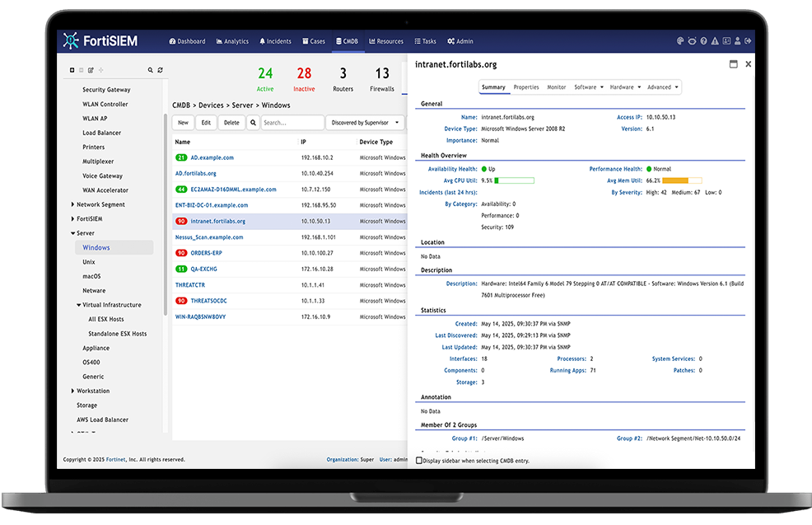Click the Delete button

(x=231, y=123)
